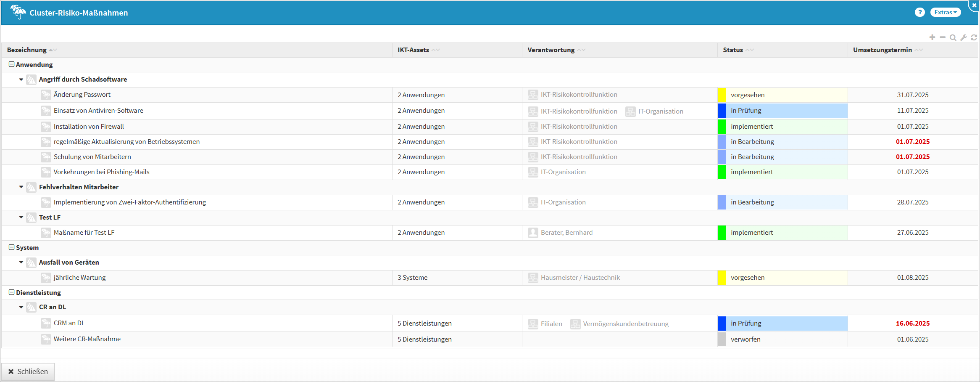Click the measure icon beside Änderung Passwort
Image resolution: width=980 pixels, height=382 pixels.
46,95
